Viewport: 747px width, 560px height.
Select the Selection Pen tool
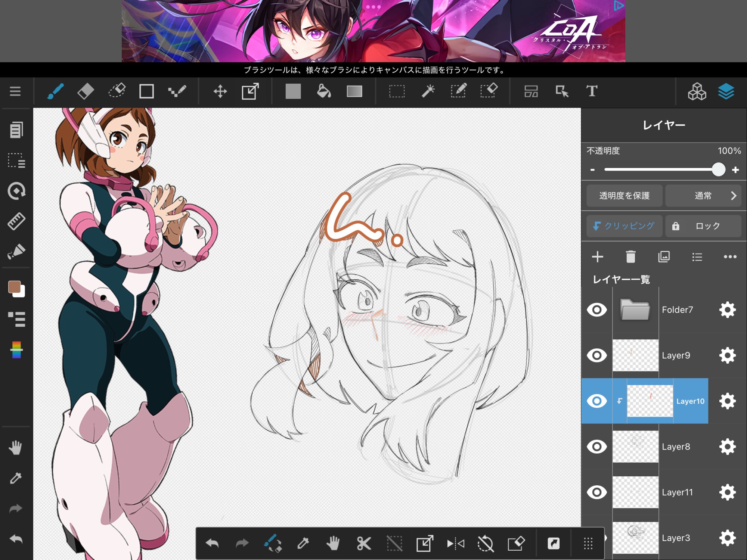(459, 91)
